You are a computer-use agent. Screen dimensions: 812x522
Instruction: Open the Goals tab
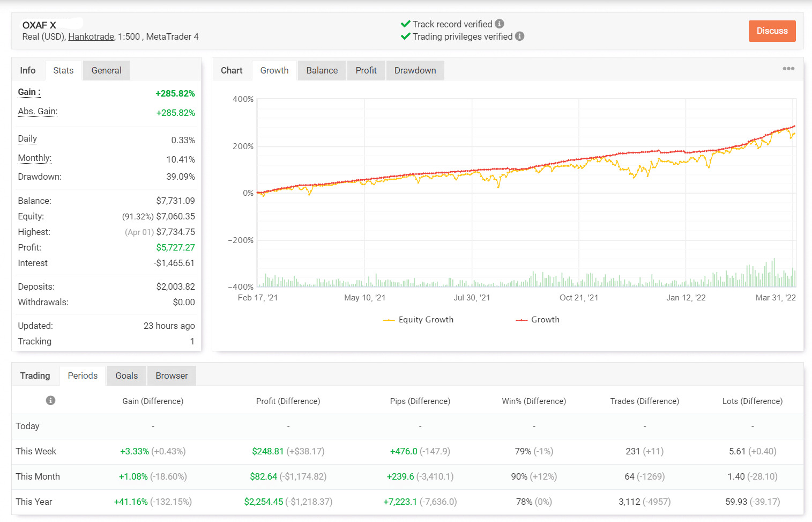pos(126,376)
